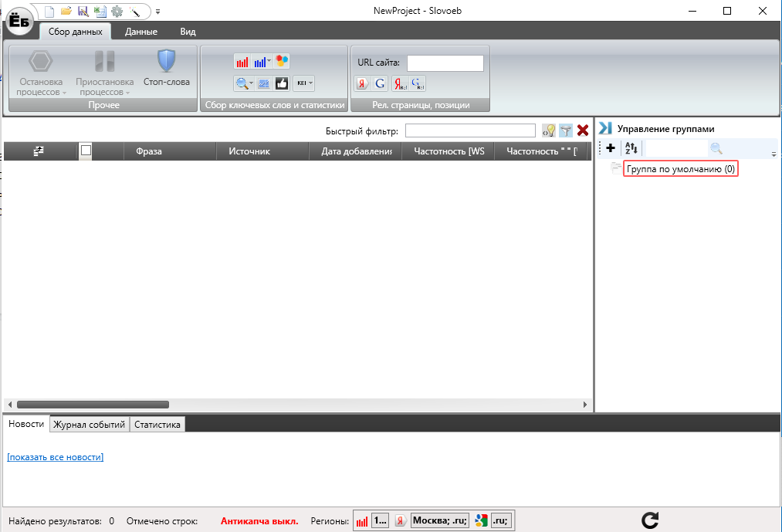Click the Google relevant pages icon
The image size is (782, 532).
[380, 83]
